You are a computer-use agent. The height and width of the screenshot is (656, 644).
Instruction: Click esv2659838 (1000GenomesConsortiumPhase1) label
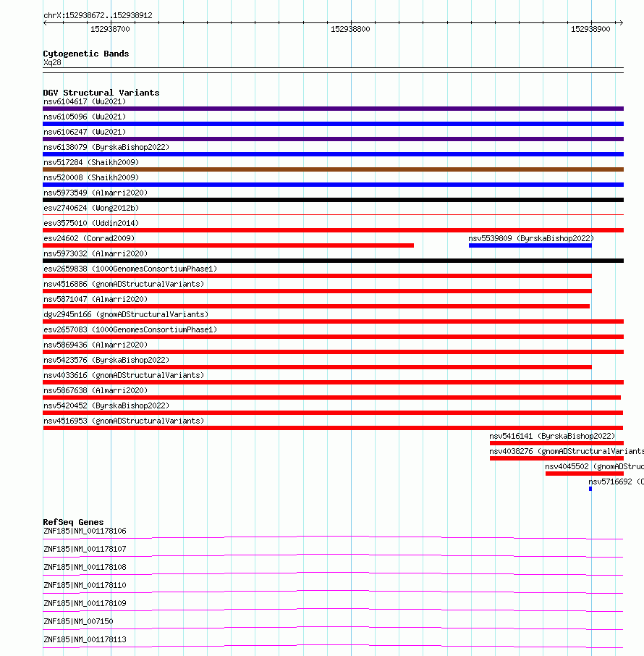(130, 269)
